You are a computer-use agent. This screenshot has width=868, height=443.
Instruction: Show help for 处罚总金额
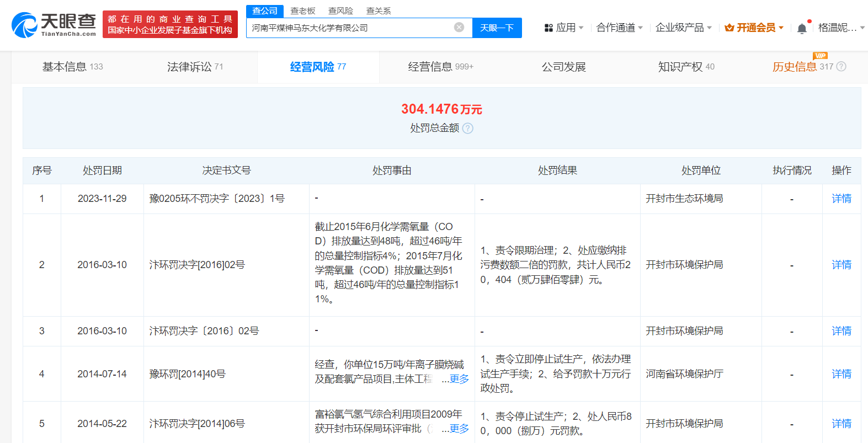tap(468, 129)
